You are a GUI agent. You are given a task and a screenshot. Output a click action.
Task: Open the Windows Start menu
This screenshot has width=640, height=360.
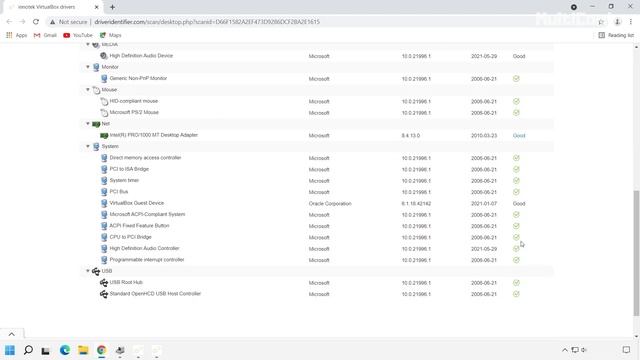coord(10,350)
